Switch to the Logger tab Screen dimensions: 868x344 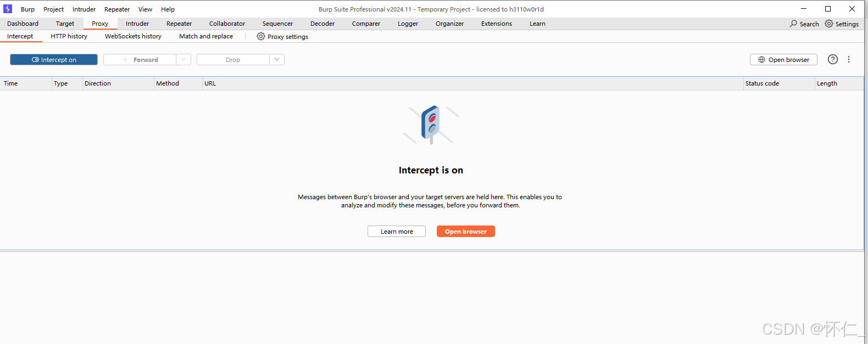408,24
